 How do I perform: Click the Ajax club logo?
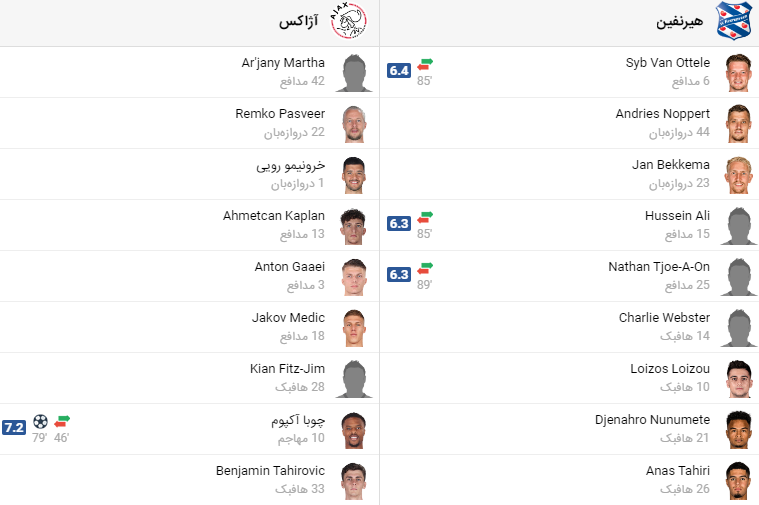tap(349, 21)
